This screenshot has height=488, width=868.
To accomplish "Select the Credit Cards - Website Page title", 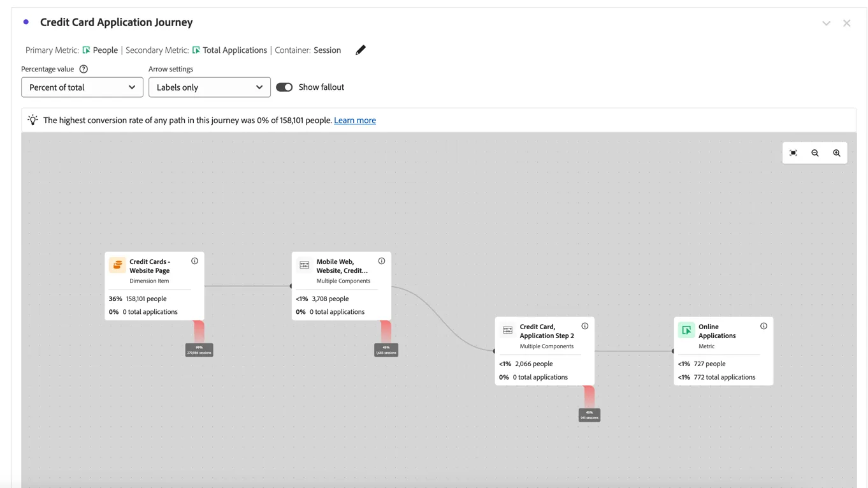I will pyautogui.click(x=150, y=266).
